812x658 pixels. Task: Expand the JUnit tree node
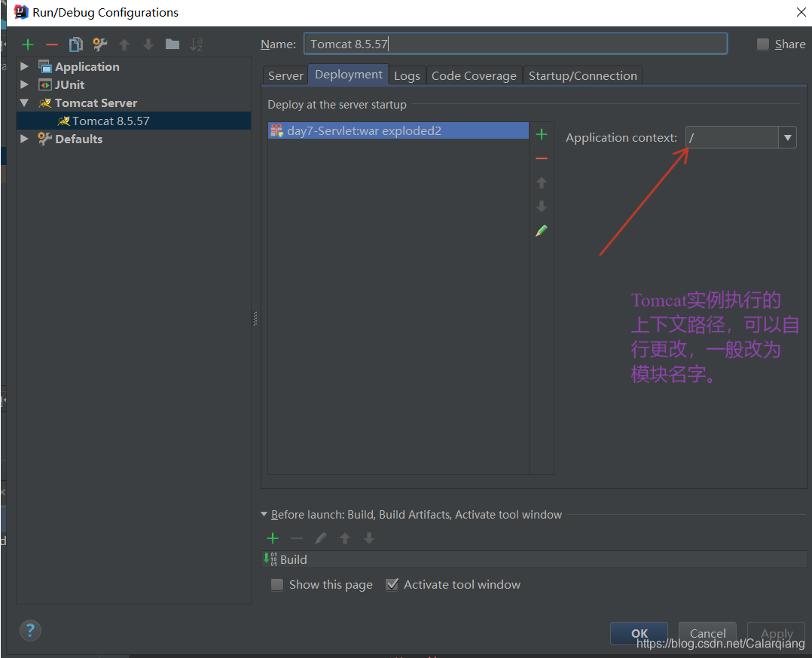[24, 84]
